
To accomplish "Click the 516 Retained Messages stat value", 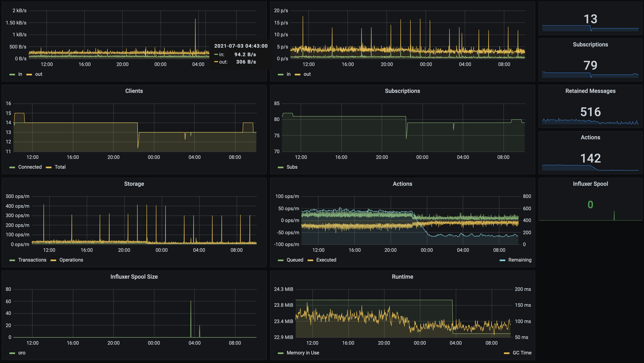I will coord(590,112).
